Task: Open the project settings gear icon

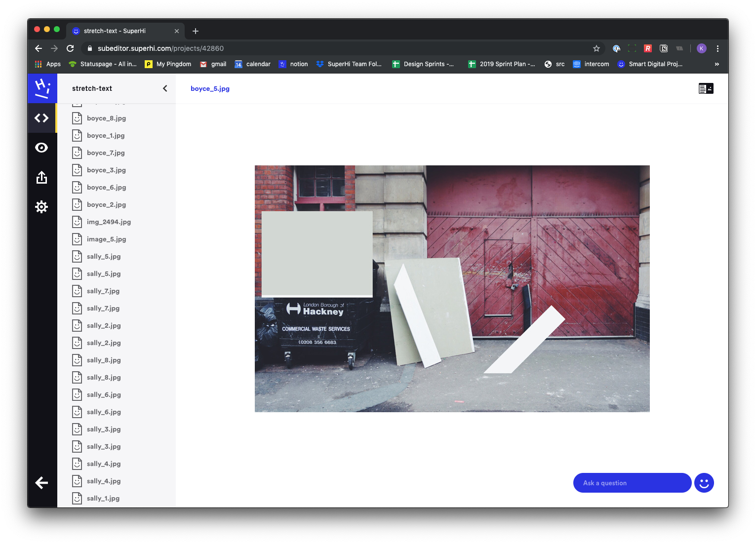Action: [42, 206]
